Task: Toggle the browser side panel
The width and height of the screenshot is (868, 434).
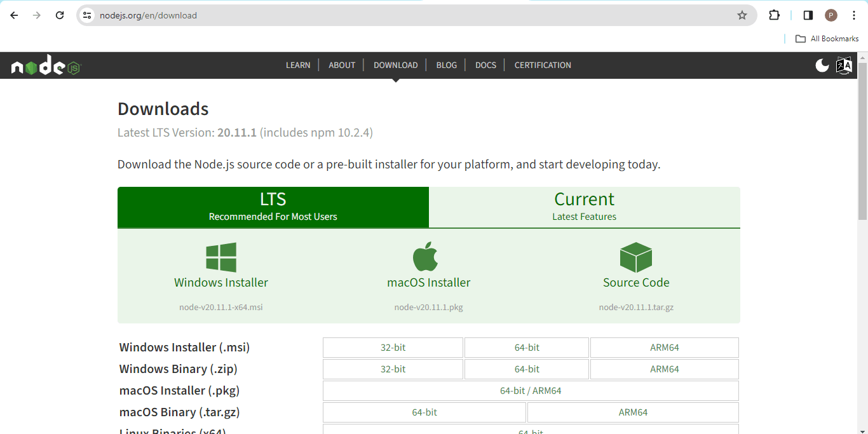Action: (808, 15)
